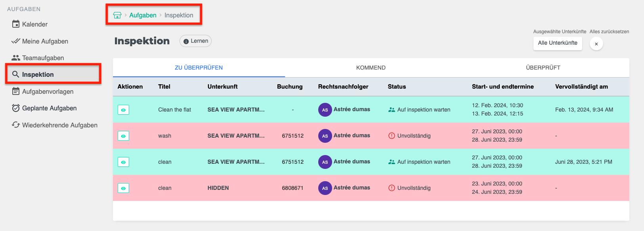Screen dimensions: 644x231
Task: Click the Rechtsnachfolger column header
Action: [343, 87]
